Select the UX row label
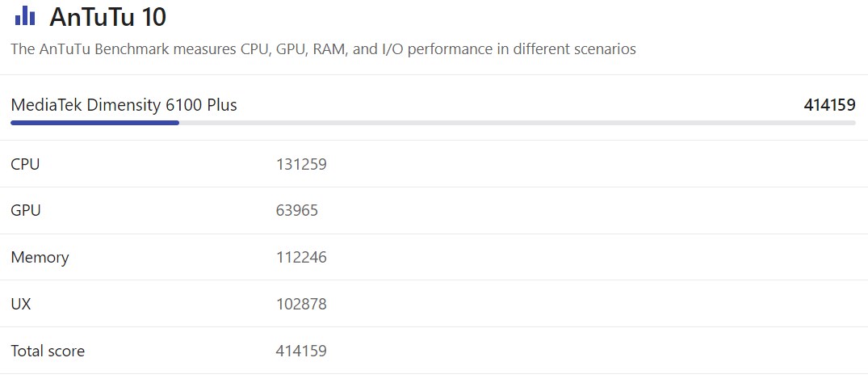Screen dimensions: 868x383 click(21, 305)
